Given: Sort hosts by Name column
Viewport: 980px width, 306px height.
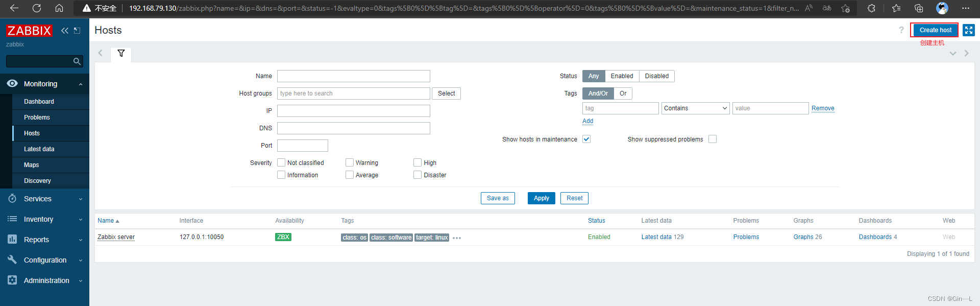Looking at the screenshot, I should coord(108,221).
